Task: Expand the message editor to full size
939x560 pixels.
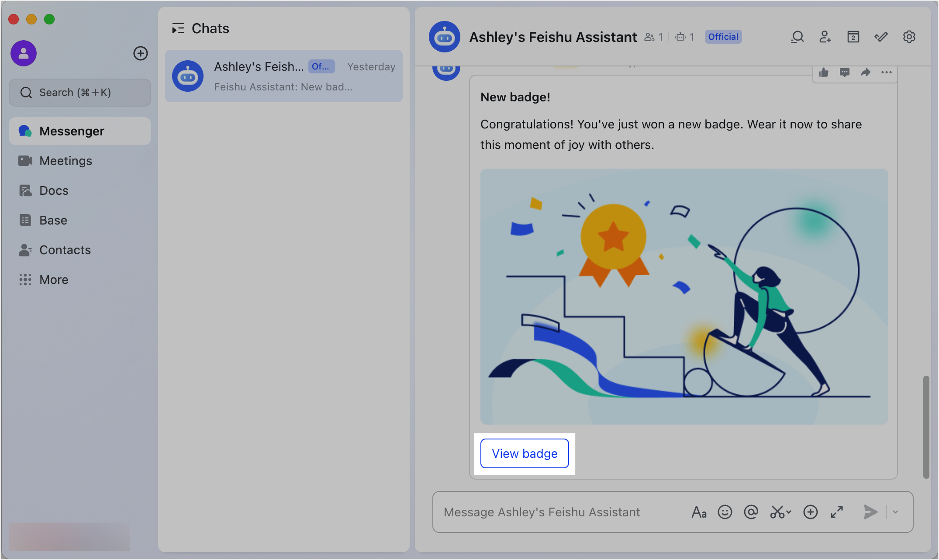Action: (837, 512)
